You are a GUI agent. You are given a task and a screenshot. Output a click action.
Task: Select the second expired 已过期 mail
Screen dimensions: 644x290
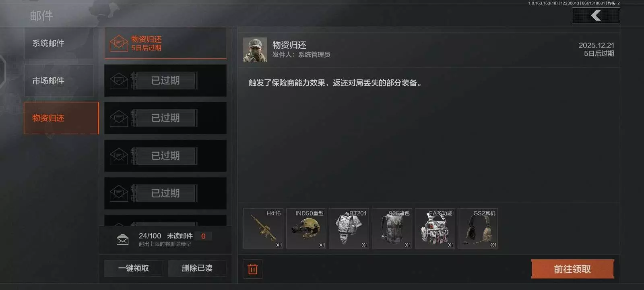165,118
